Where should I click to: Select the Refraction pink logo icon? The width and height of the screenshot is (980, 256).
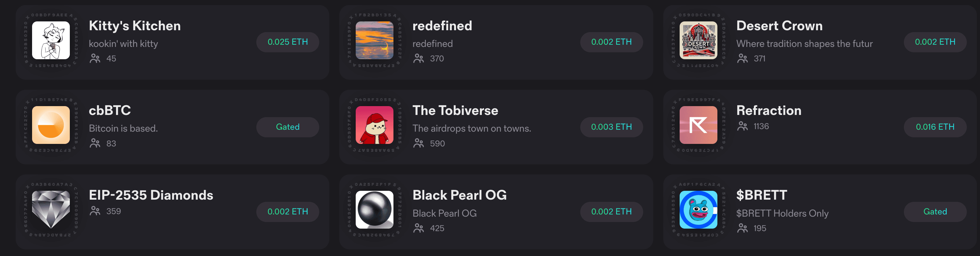tap(698, 125)
